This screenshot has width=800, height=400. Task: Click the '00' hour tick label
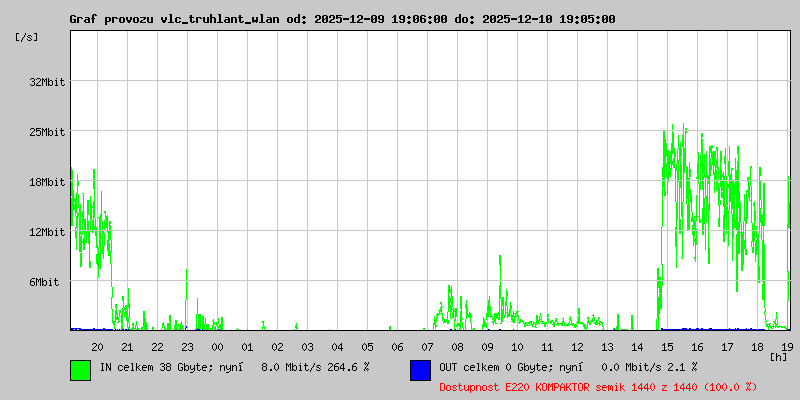tap(217, 347)
